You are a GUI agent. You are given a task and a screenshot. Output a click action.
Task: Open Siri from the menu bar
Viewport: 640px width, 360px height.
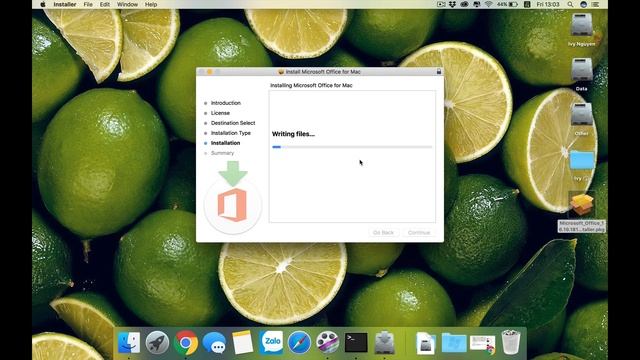583,4
